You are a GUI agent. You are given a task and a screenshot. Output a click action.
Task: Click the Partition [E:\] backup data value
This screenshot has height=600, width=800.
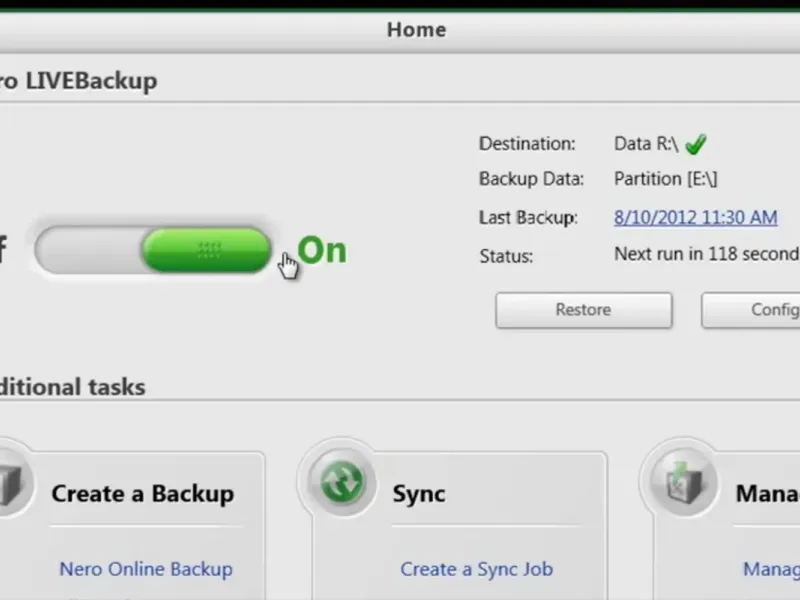click(666, 179)
